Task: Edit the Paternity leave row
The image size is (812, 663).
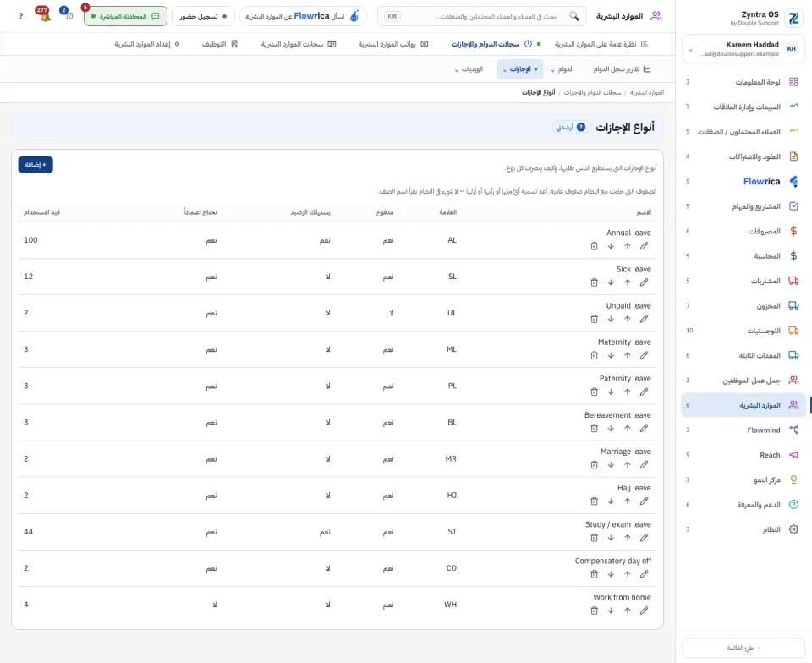Action: click(x=644, y=392)
